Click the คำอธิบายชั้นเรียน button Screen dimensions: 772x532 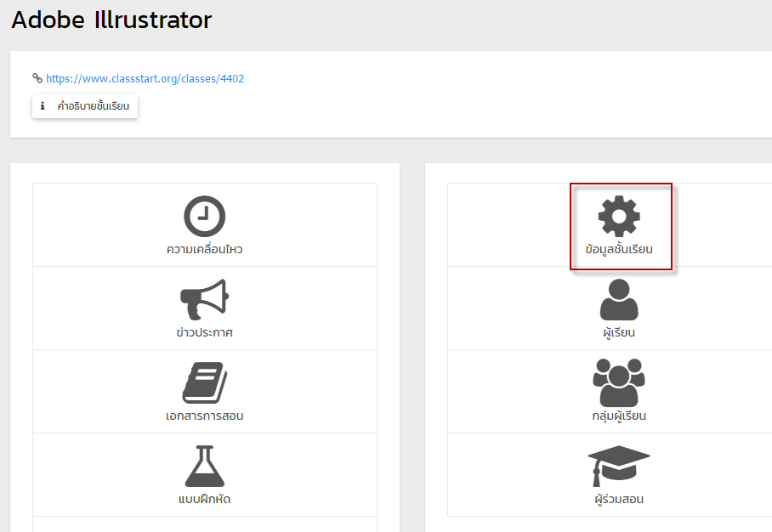click(85, 106)
